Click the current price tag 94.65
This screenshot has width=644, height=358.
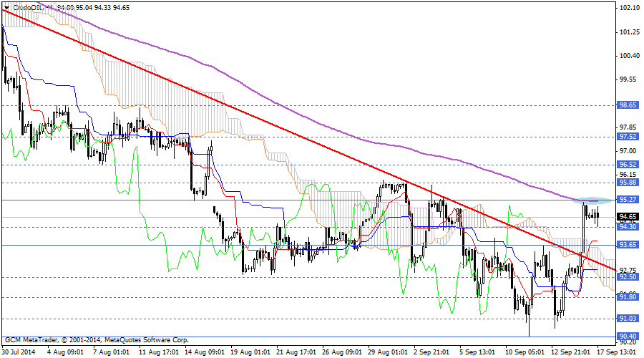click(628, 217)
